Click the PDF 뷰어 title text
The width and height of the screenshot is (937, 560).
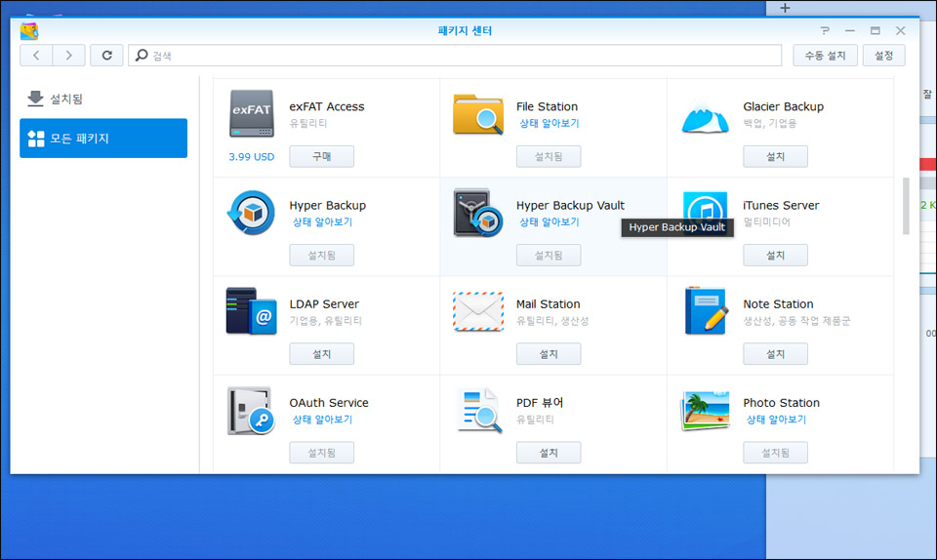coord(540,402)
